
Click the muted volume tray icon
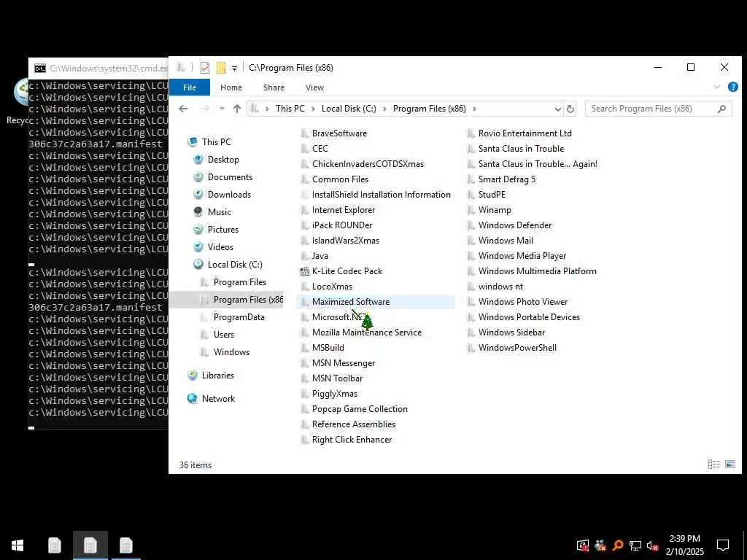(x=653, y=545)
